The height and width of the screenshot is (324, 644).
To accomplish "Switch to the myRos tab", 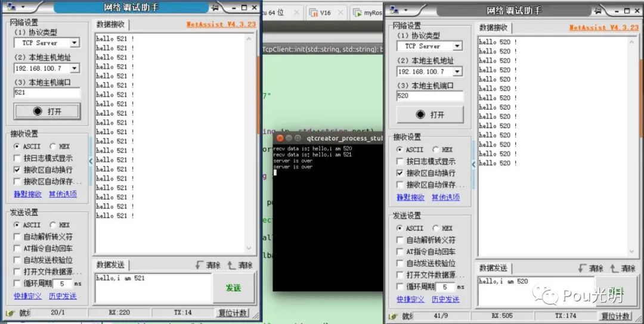I will click(367, 13).
